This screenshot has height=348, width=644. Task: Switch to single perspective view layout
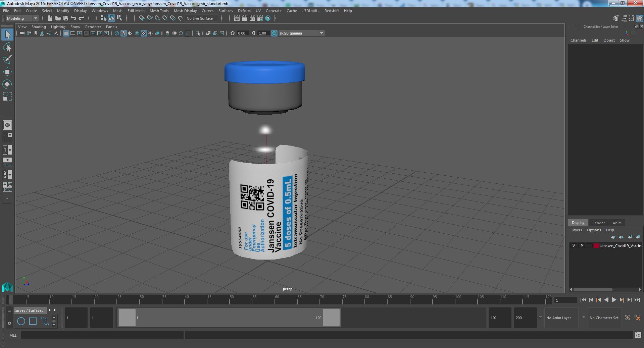click(x=7, y=125)
